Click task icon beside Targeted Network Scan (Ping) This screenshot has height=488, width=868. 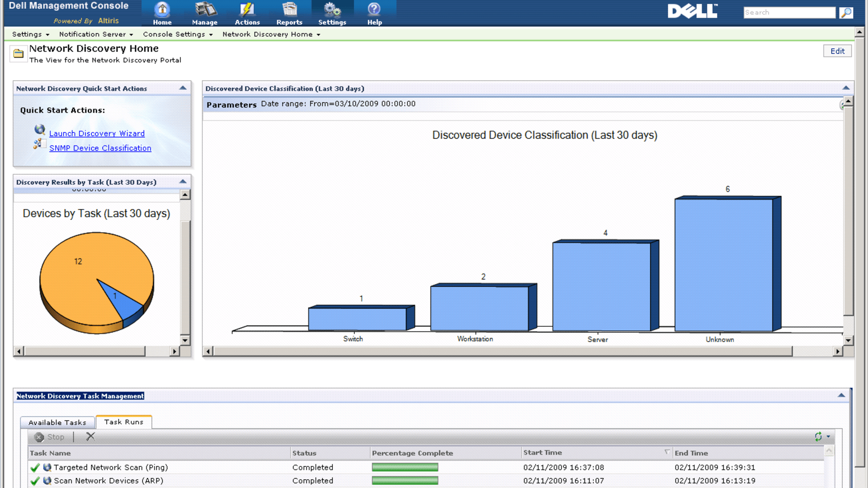pyautogui.click(x=47, y=467)
